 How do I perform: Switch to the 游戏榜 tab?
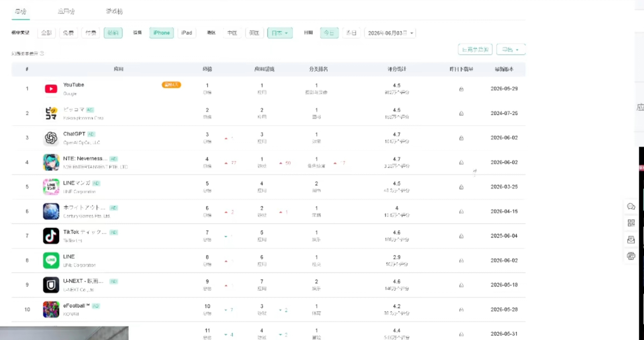pyautogui.click(x=114, y=11)
